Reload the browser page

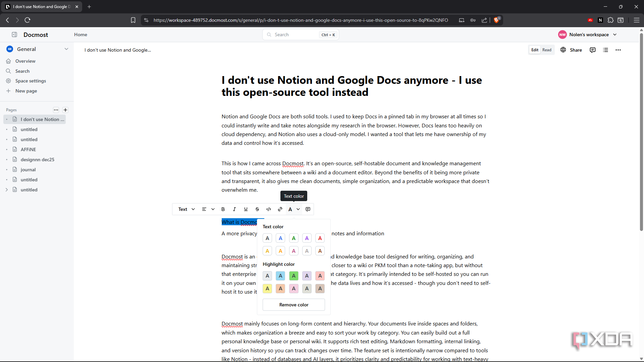[28, 20]
